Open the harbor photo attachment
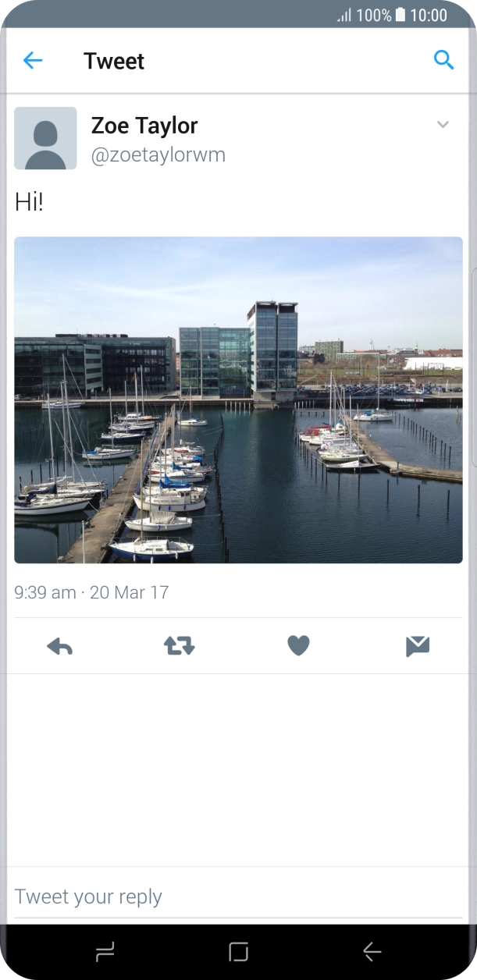The image size is (477, 980). [x=238, y=399]
